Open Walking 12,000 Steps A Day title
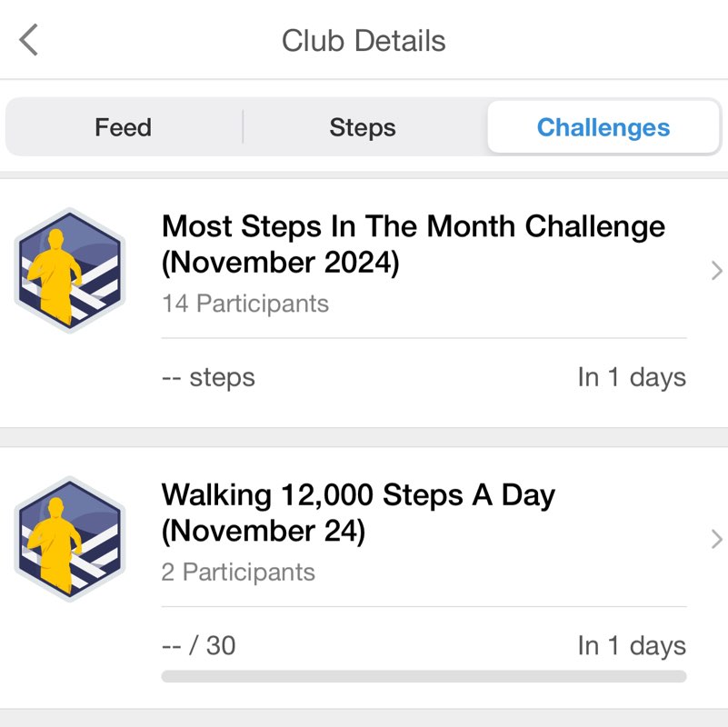728x727 pixels. (358, 495)
